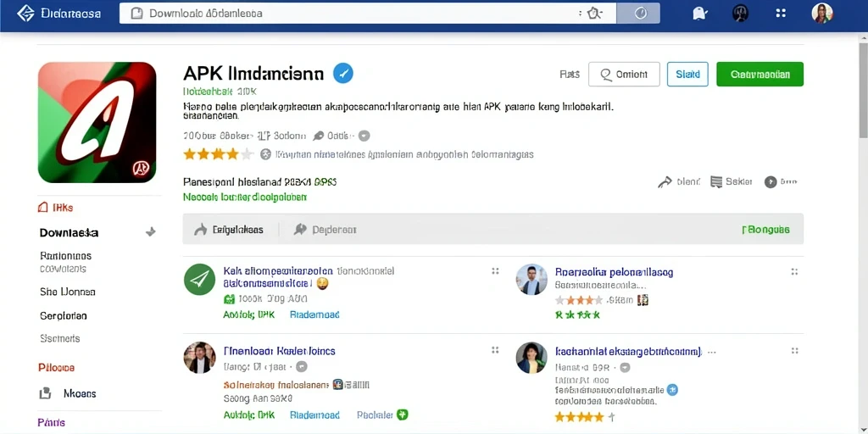
Task: Click the emoji after the first card's title
Action: (322, 283)
